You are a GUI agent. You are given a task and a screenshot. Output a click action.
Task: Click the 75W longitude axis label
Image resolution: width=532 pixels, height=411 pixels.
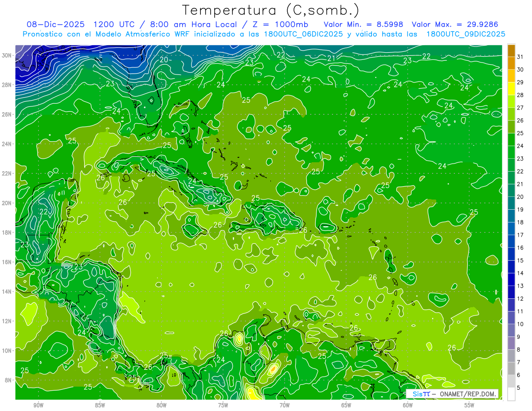[x=223, y=405]
